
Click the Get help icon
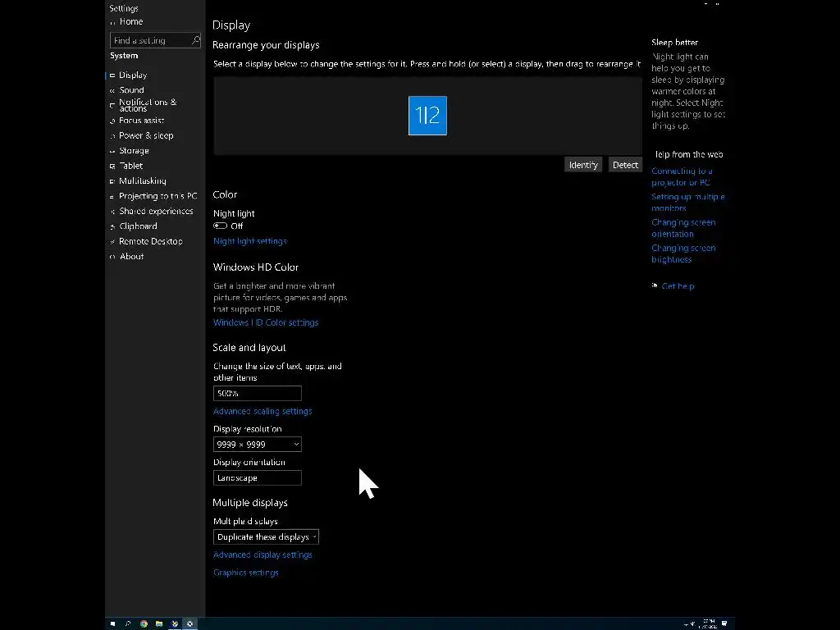pyautogui.click(x=655, y=285)
